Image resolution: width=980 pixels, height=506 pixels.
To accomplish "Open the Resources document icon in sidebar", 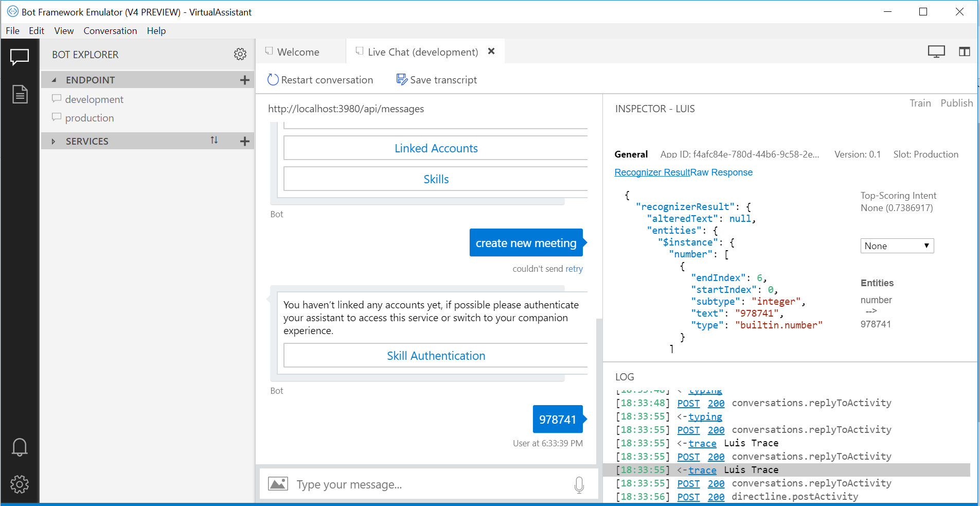I will pyautogui.click(x=20, y=94).
